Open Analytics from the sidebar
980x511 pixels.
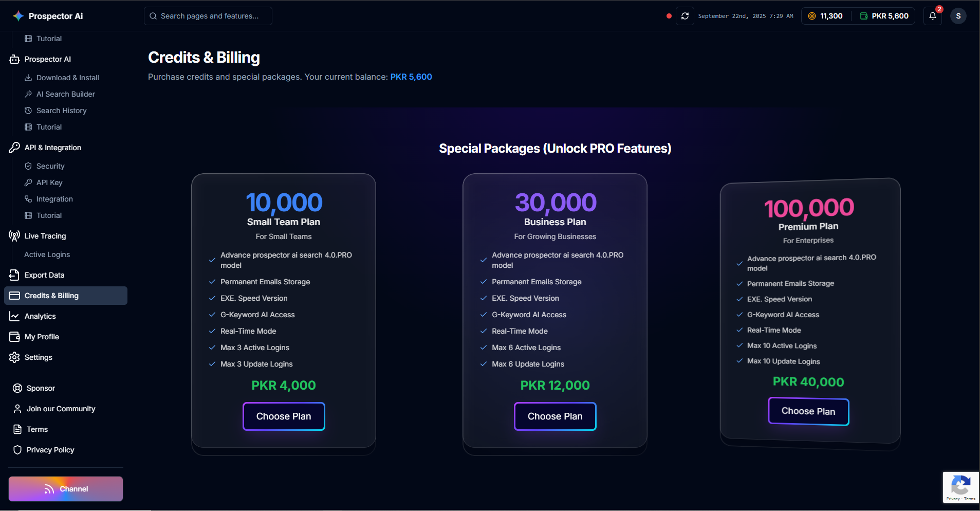click(x=40, y=316)
